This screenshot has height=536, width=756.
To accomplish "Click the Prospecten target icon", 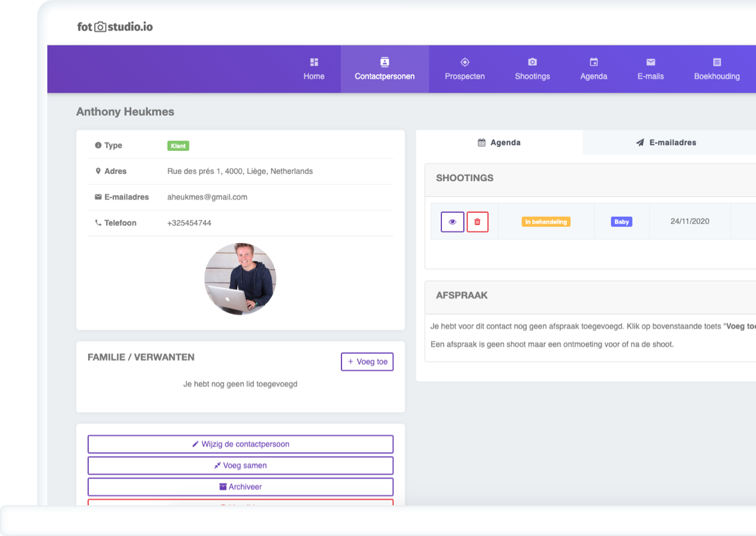I will (x=465, y=62).
